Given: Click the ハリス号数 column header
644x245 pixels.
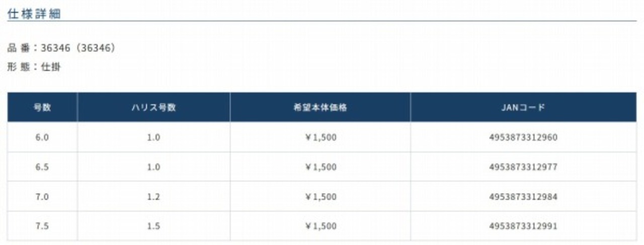Looking at the screenshot, I should coord(153,107).
